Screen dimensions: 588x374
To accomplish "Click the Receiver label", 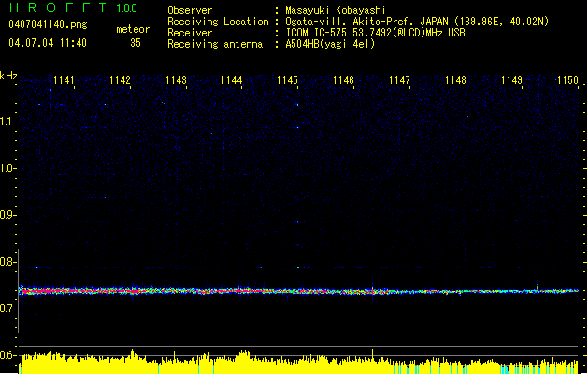I will [x=190, y=33].
